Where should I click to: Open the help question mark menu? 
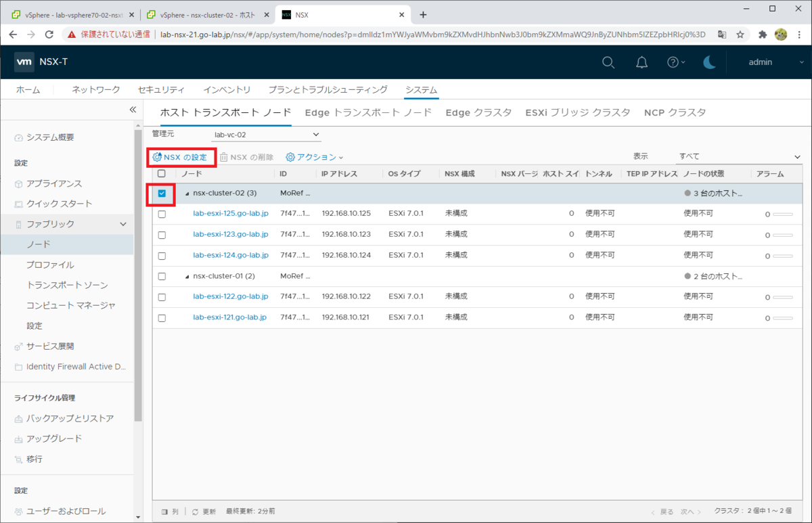point(676,62)
